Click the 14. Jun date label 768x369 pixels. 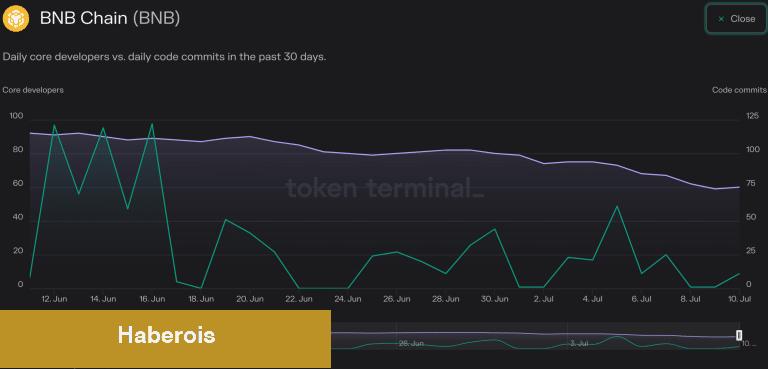point(103,298)
